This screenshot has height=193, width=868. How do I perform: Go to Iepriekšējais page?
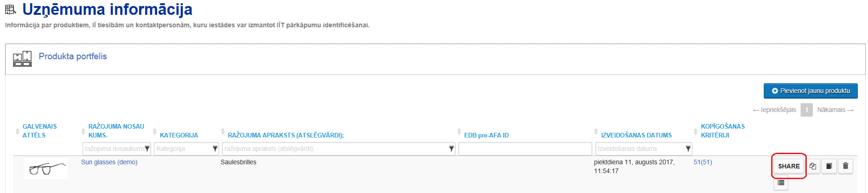click(774, 110)
